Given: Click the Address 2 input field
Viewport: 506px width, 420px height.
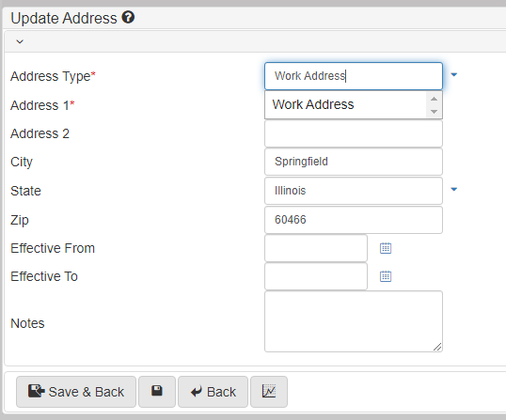Looking at the screenshot, I should [354, 133].
